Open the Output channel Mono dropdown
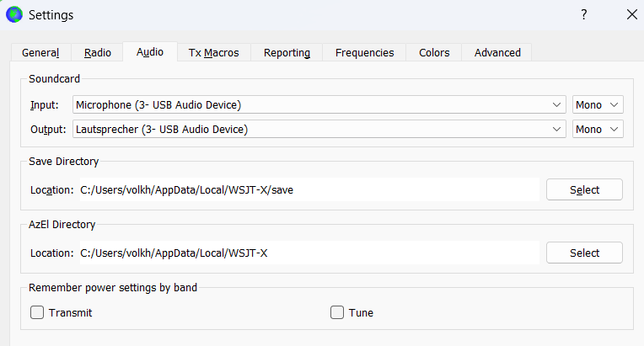Viewport: 644px width, 346px height. (x=598, y=129)
